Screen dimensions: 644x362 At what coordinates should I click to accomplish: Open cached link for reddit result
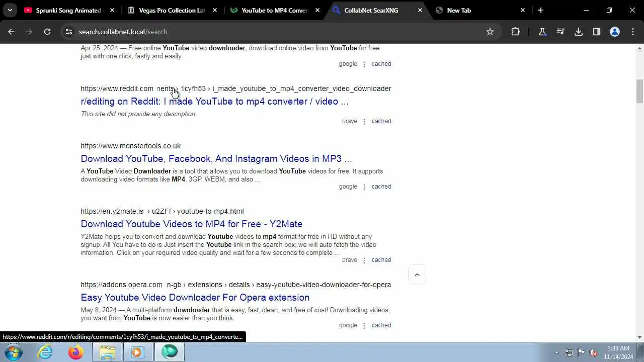381,121
